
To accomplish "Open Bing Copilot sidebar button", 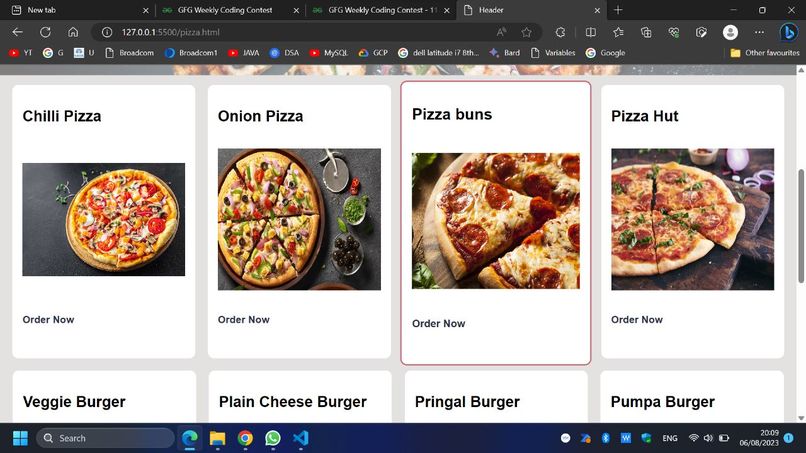I will pyautogui.click(x=788, y=32).
